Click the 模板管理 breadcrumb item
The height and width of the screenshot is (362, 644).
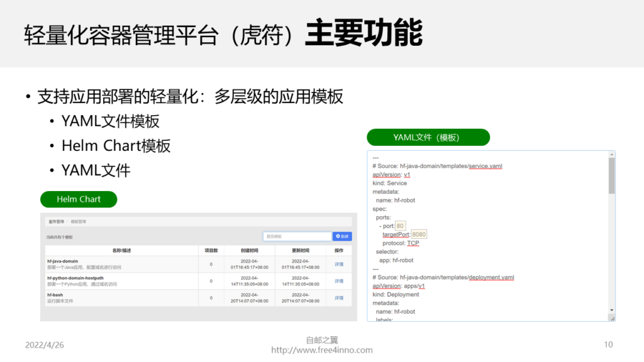[78, 222]
